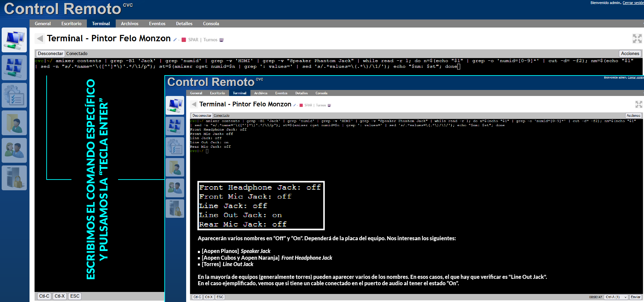Open the two users icon in main sidebar
This screenshot has width=644, height=302.
(x=14, y=150)
